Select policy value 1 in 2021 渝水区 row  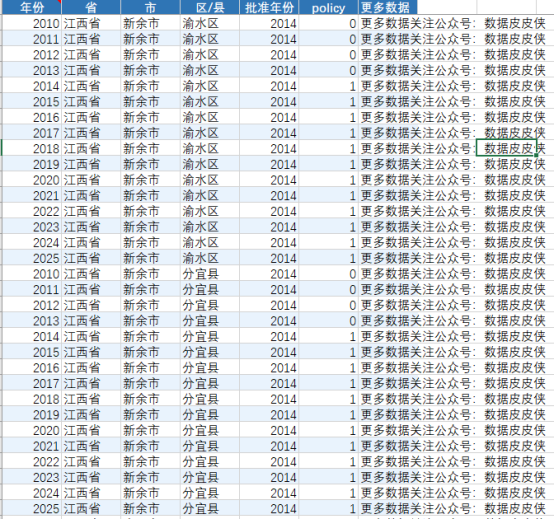(329, 195)
